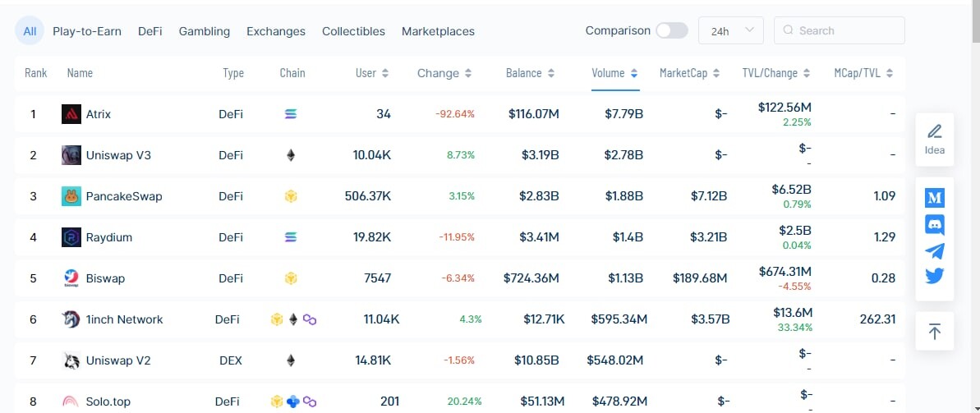The width and height of the screenshot is (980, 413).
Task: Open the Medium icon link
Action: coord(934,198)
